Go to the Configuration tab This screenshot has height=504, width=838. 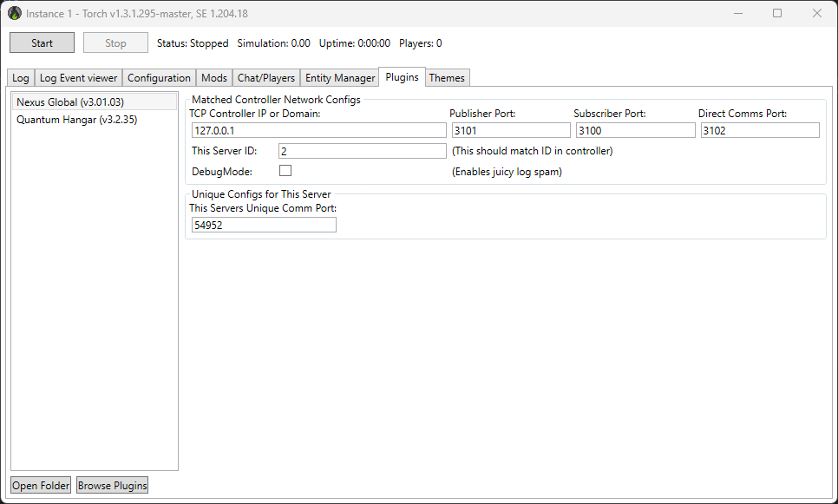[x=159, y=78]
